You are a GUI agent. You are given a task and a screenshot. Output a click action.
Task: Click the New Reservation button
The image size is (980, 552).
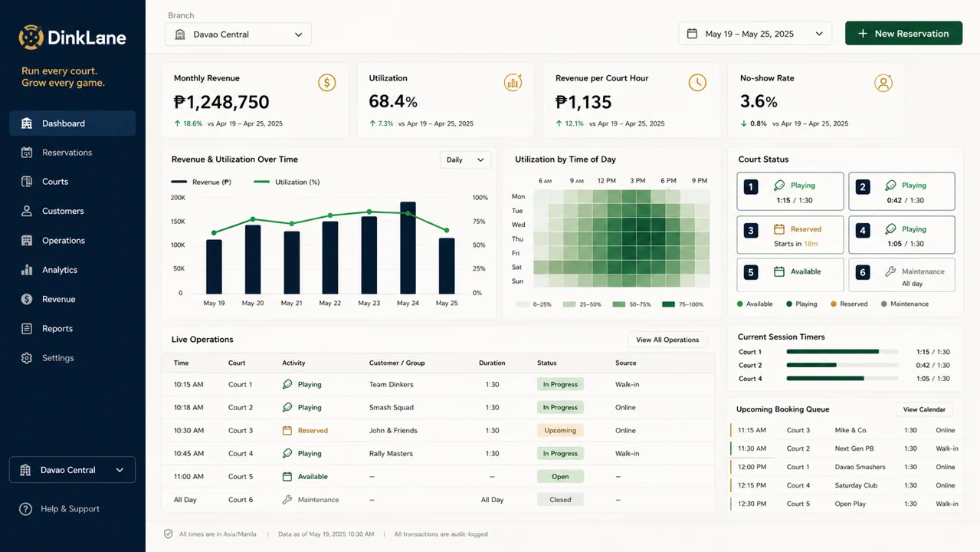coord(903,34)
